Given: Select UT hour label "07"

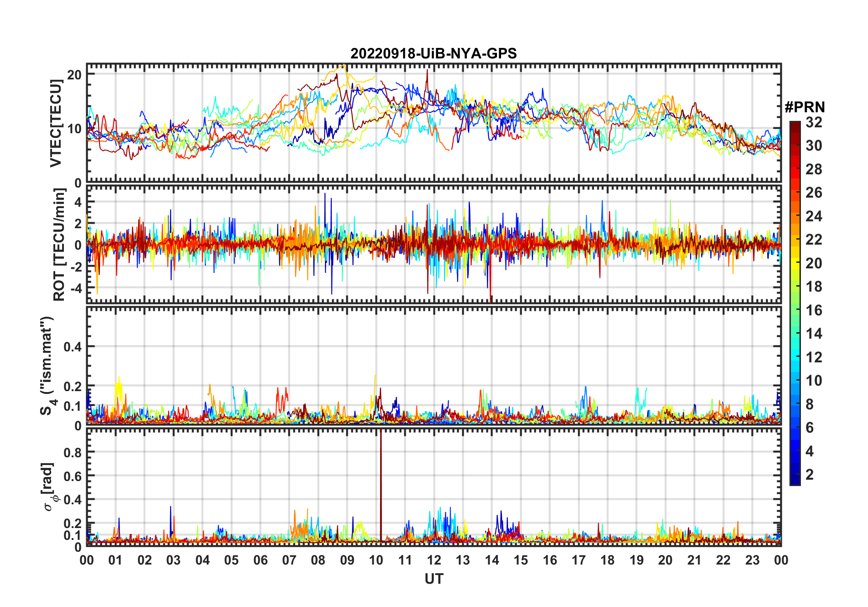Looking at the screenshot, I should [289, 560].
